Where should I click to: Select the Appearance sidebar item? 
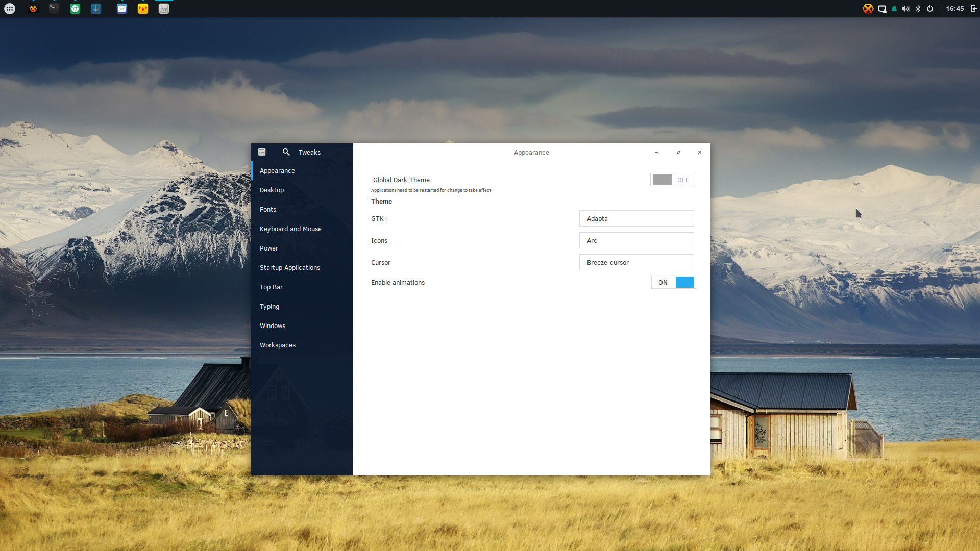(302, 171)
